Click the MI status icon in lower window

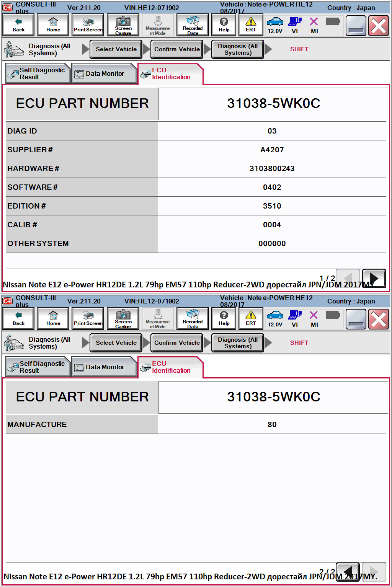coord(314,319)
